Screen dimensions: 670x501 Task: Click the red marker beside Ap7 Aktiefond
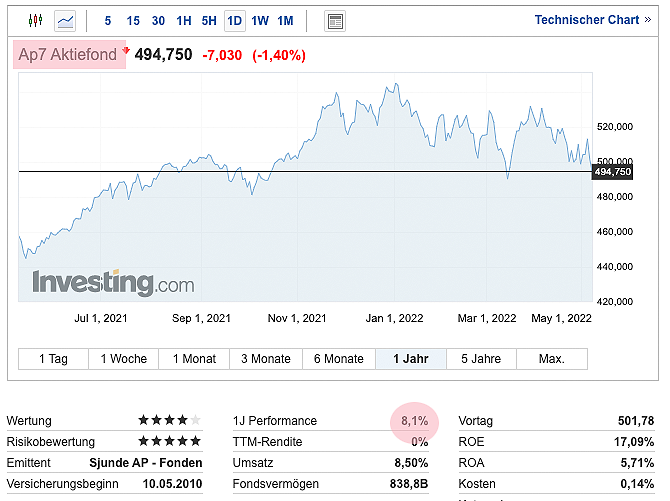pos(127,48)
